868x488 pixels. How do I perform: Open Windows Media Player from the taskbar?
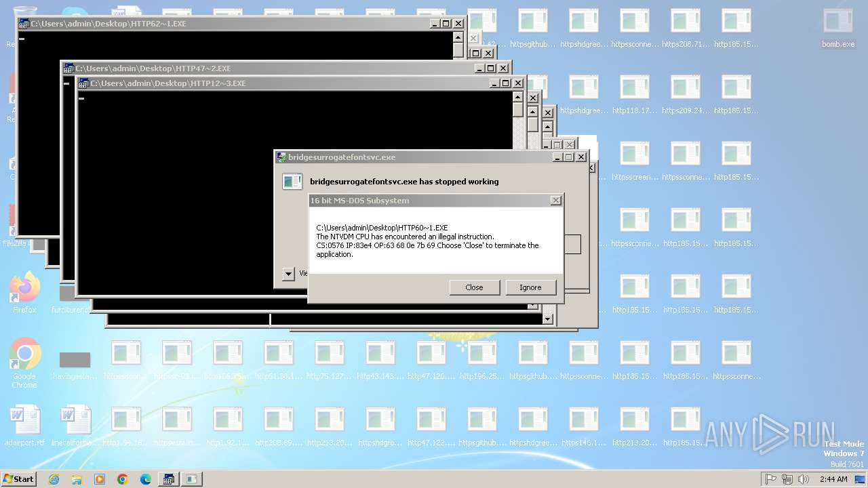pos(100,479)
